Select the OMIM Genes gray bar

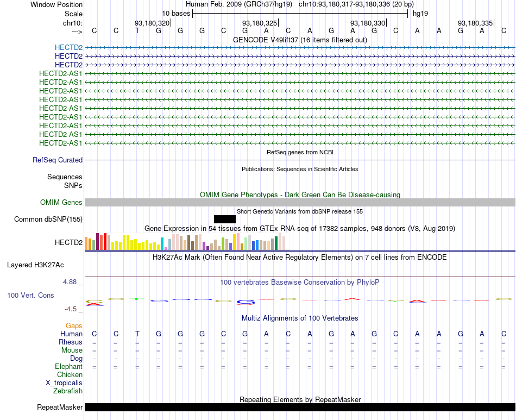(x=300, y=203)
